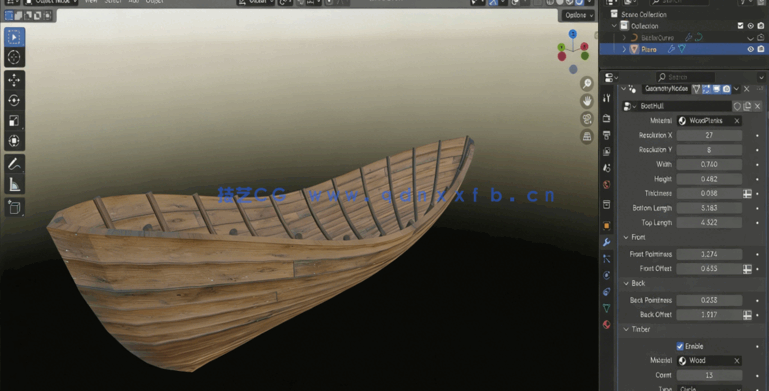This screenshot has height=391, width=769.
Task: Open the Add menu in viewport header
Action: 133,2
